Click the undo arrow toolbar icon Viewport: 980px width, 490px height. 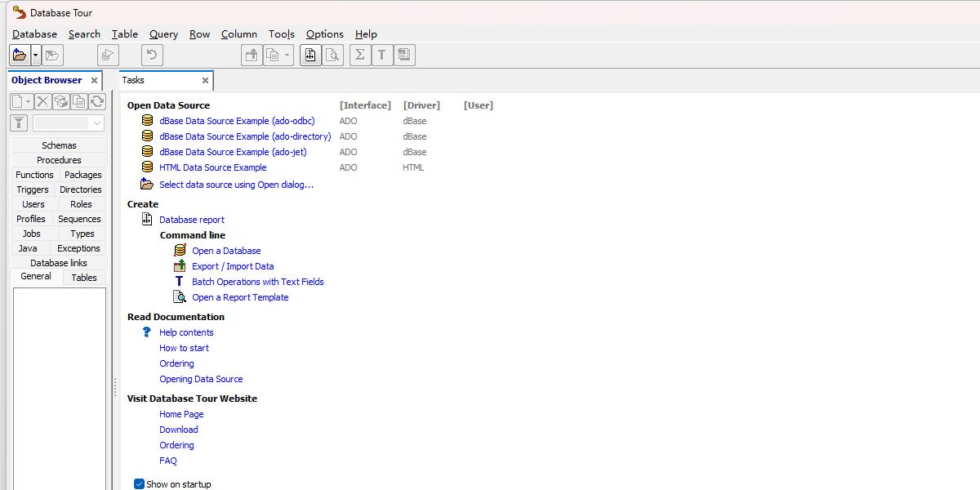[x=152, y=55]
